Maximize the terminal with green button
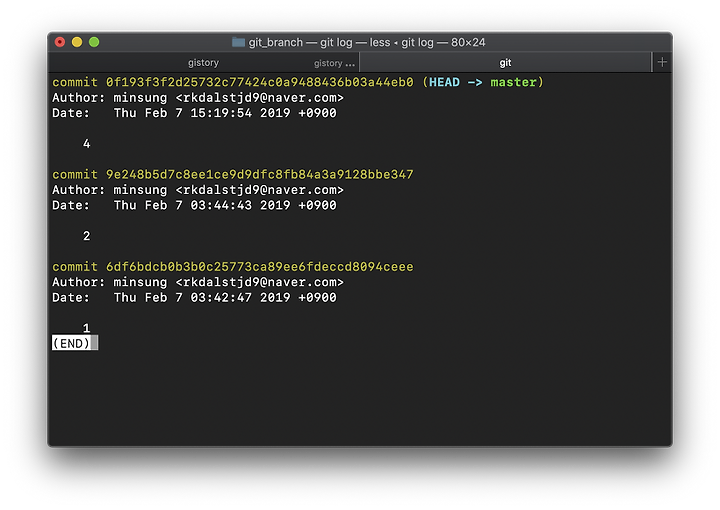720x510 pixels. click(94, 42)
